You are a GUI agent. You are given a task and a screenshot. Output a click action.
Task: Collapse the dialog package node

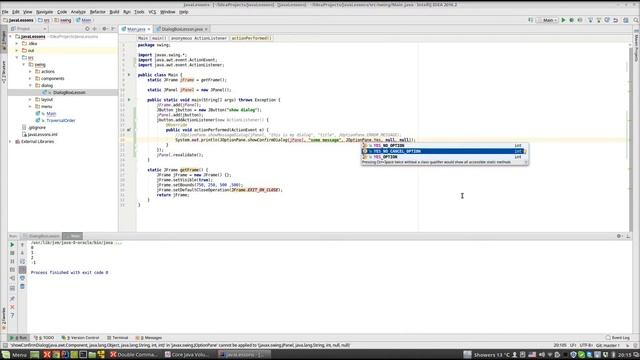tap(30, 85)
